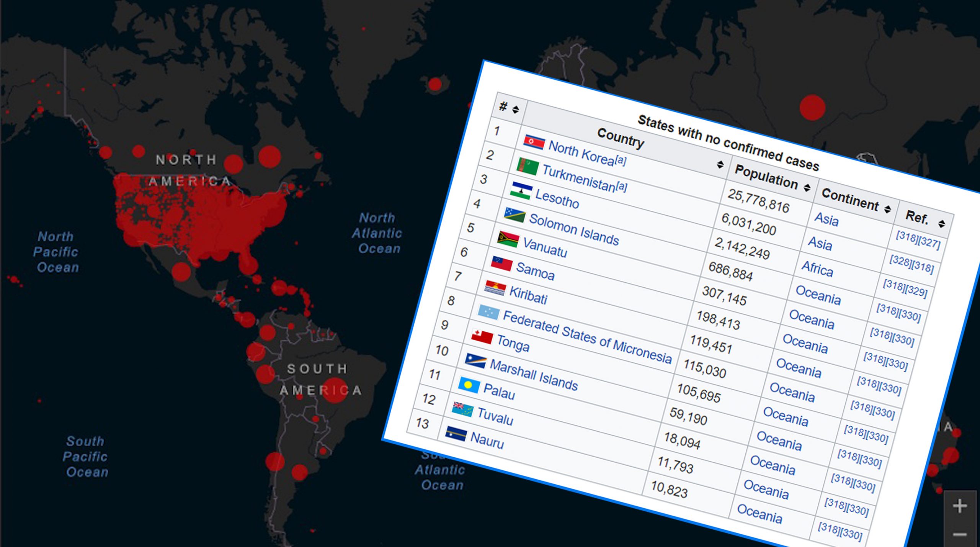Click the North Korea flag icon
Viewport: 980px width, 547px height.
pyautogui.click(x=534, y=142)
